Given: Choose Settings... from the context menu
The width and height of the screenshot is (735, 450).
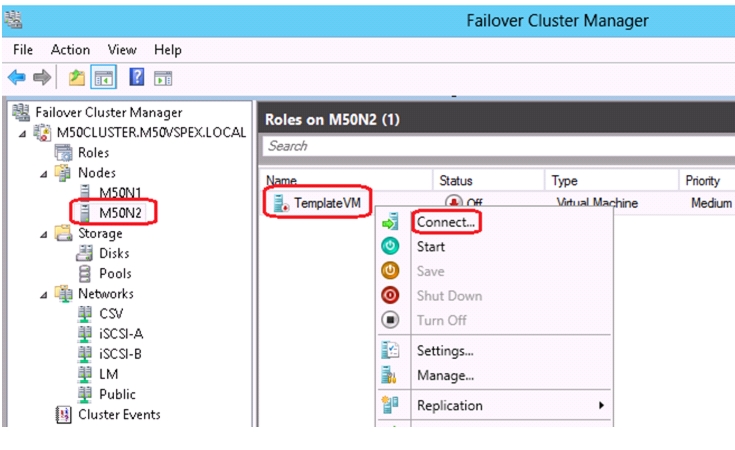Looking at the screenshot, I should click(x=445, y=351).
